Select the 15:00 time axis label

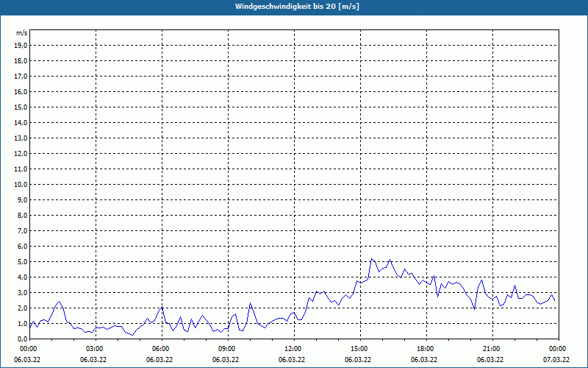pyautogui.click(x=360, y=349)
